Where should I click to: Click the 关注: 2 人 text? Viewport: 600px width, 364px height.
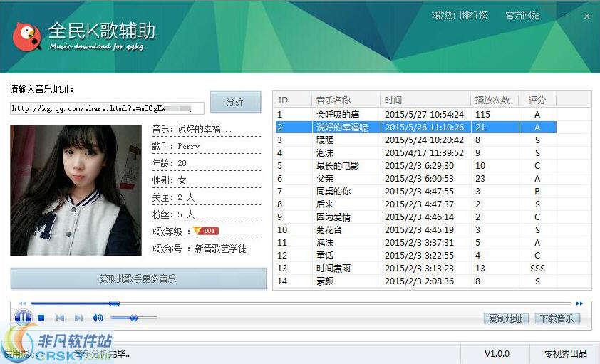point(173,197)
